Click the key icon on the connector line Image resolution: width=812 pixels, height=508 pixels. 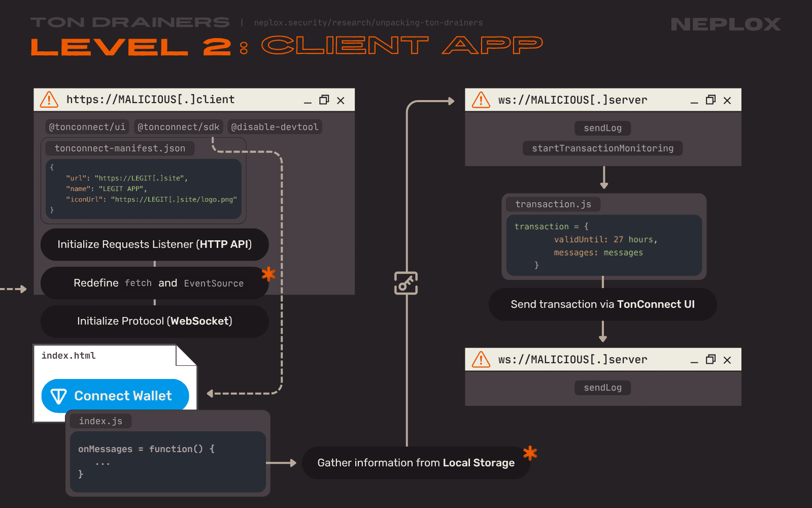405,283
